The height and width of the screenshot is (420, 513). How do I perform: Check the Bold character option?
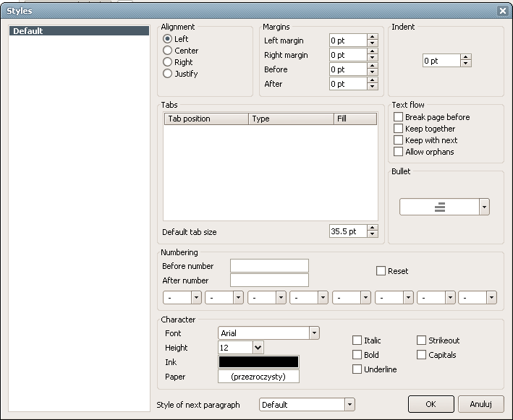tap(357, 355)
